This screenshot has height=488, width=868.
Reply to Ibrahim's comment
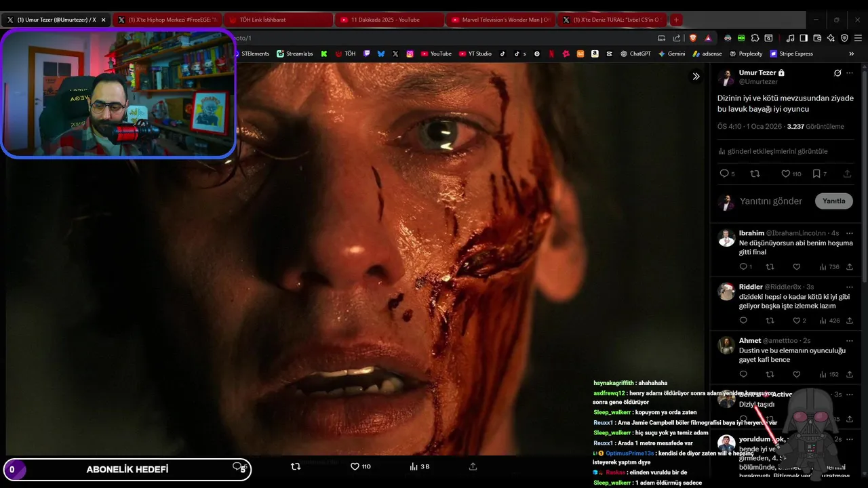pyautogui.click(x=745, y=267)
